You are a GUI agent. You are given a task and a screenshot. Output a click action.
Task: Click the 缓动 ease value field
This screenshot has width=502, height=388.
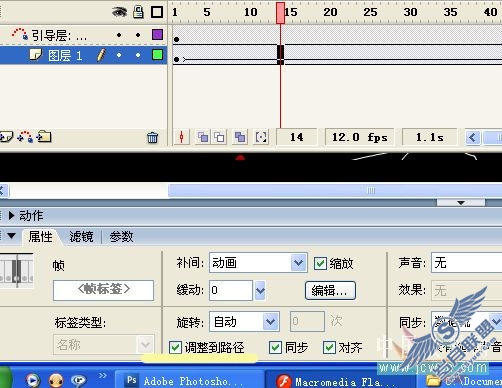point(231,290)
